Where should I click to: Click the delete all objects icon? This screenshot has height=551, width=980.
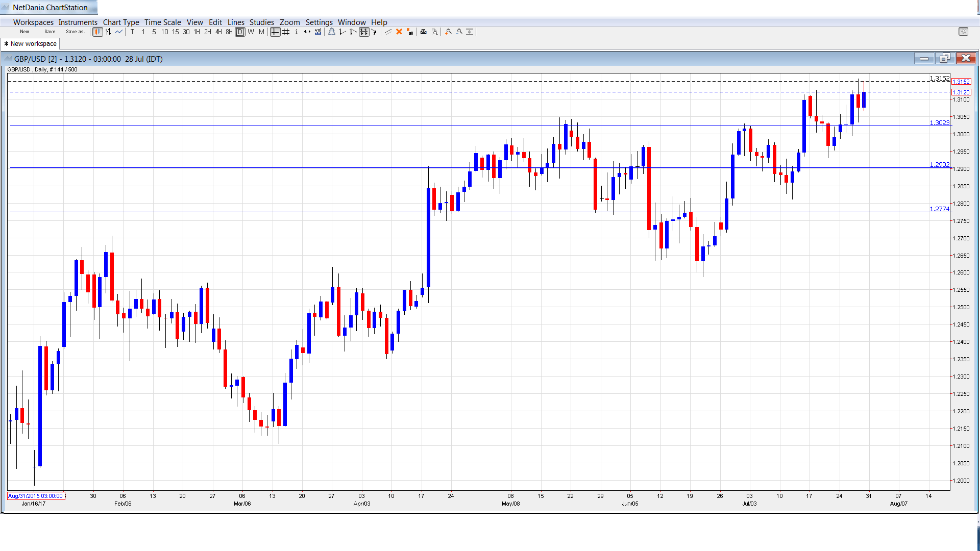410,32
